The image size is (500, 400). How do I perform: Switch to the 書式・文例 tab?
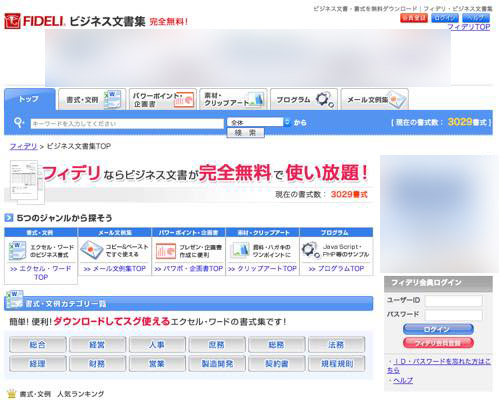point(92,99)
